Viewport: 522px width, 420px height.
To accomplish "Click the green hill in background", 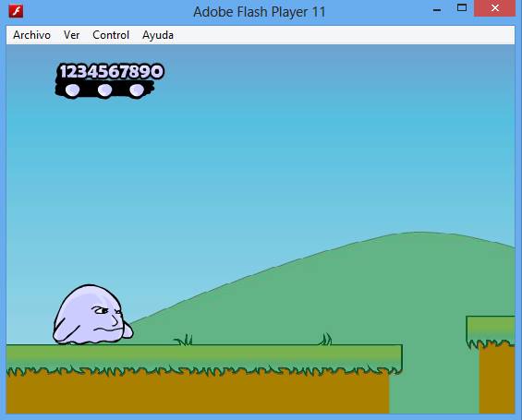I will pos(333,293).
